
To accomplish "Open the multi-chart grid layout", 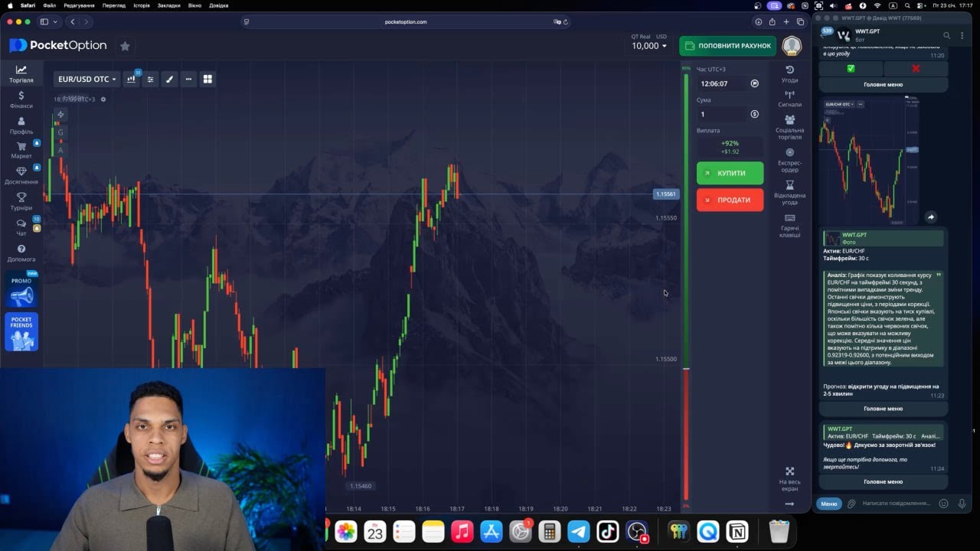I will [x=207, y=79].
